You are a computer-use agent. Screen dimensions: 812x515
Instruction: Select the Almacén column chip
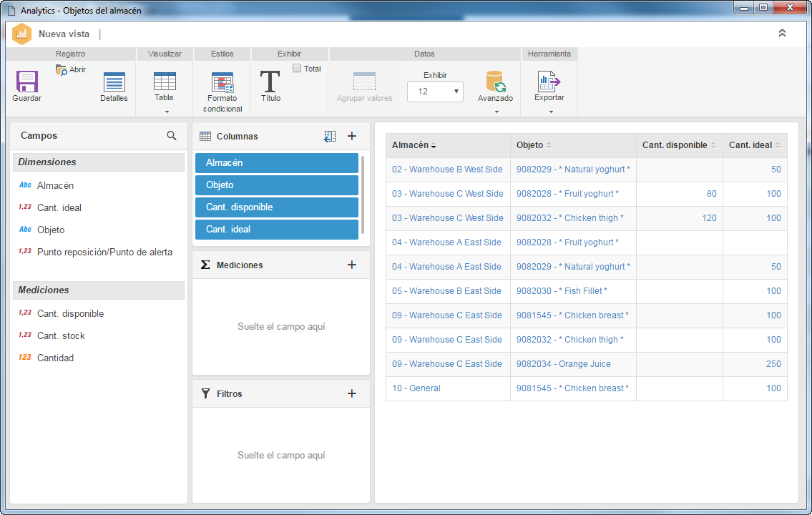(x=277, y=163)
